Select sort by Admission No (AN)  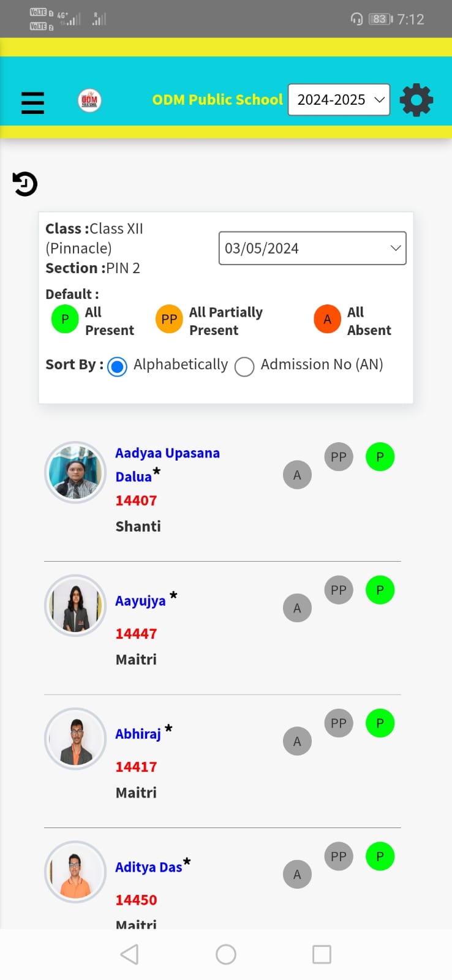coord(244,366)
